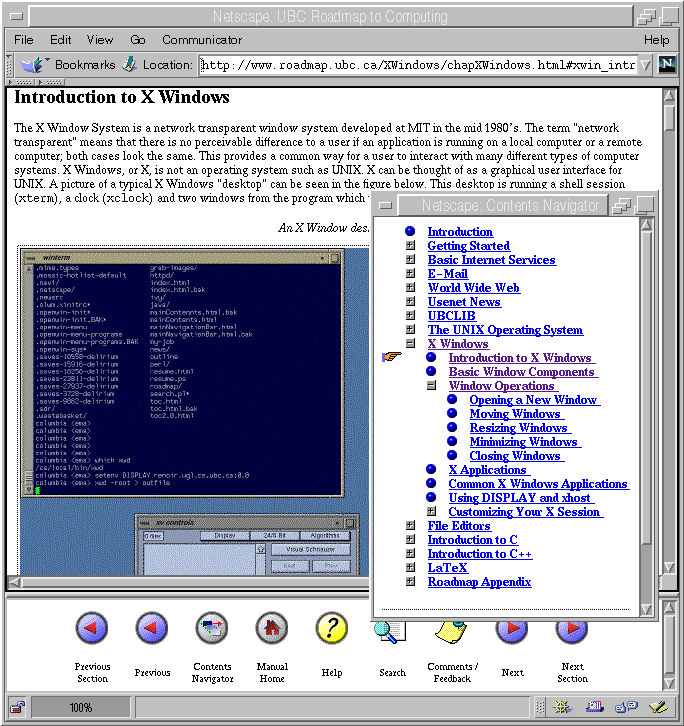This screenshot has width=684, height=726.
Task: Open the Go menu
Action: click(x=138, y=40)
